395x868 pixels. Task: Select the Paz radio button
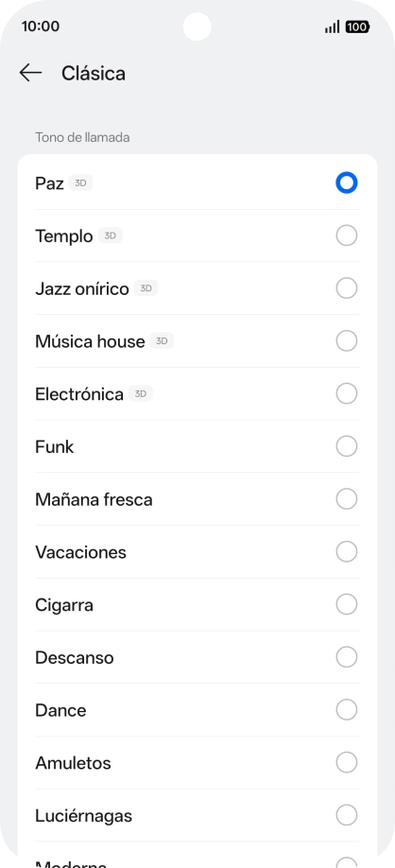point(346,183)
